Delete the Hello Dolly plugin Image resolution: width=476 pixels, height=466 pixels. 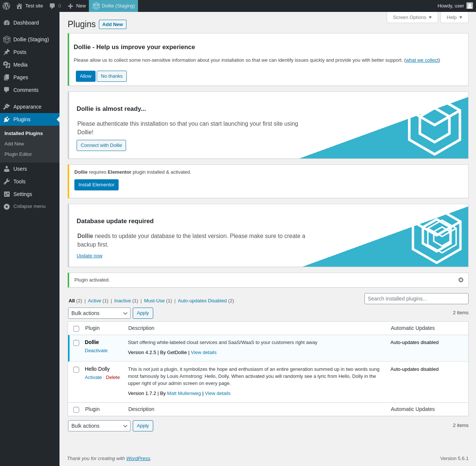point(113,377)
